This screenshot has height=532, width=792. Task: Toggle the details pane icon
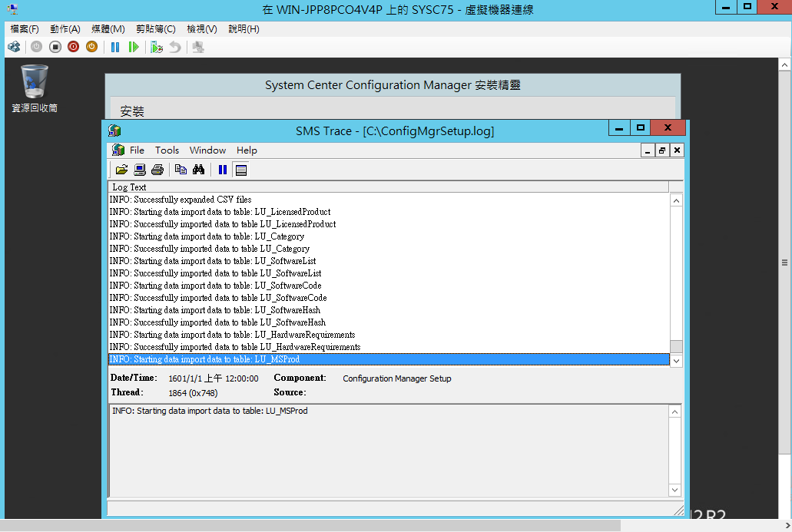tap(241, 170)
